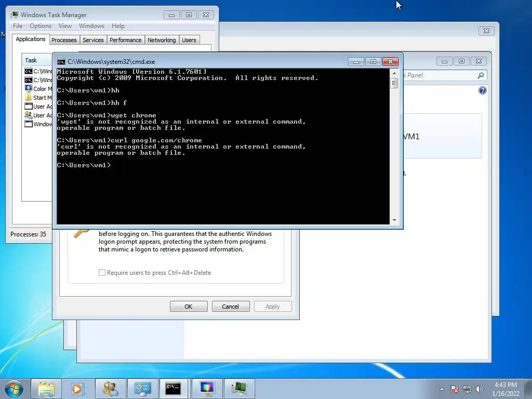
Task: Open volume speaker tray icon
Action: pyautogui.click(x=479, y=389)
